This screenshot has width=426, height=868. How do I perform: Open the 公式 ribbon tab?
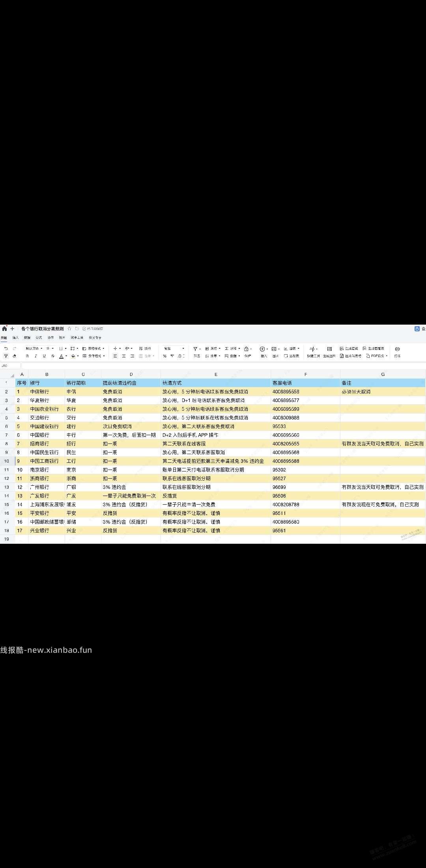point(39,338)
